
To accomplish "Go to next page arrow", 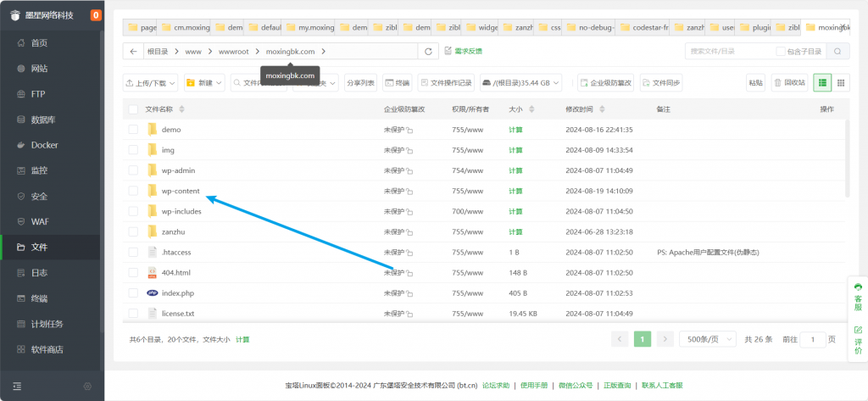I will pos(665,339).
